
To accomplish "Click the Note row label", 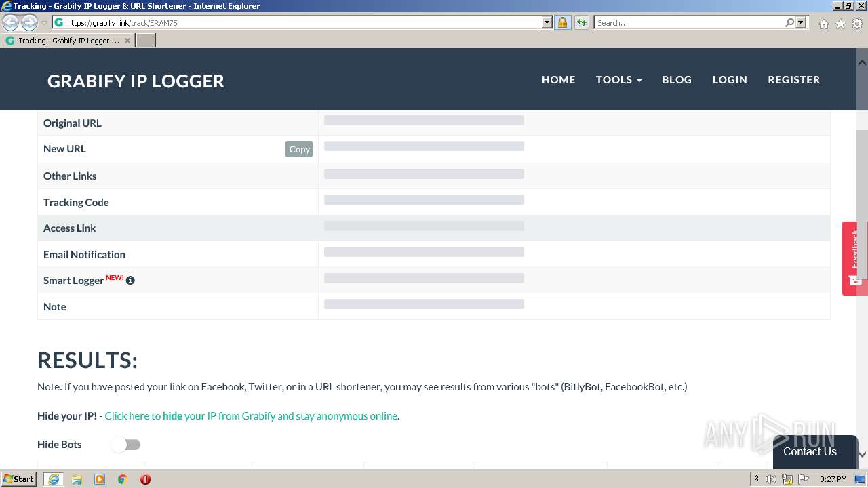I will tap(55, 306).
